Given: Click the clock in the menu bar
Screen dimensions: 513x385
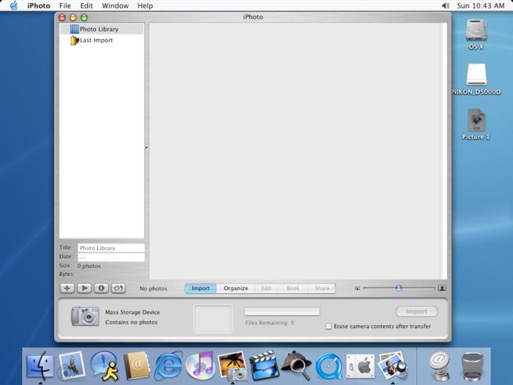Looking at the screenshot, I should pyautogui.click(x=480, y=6).
